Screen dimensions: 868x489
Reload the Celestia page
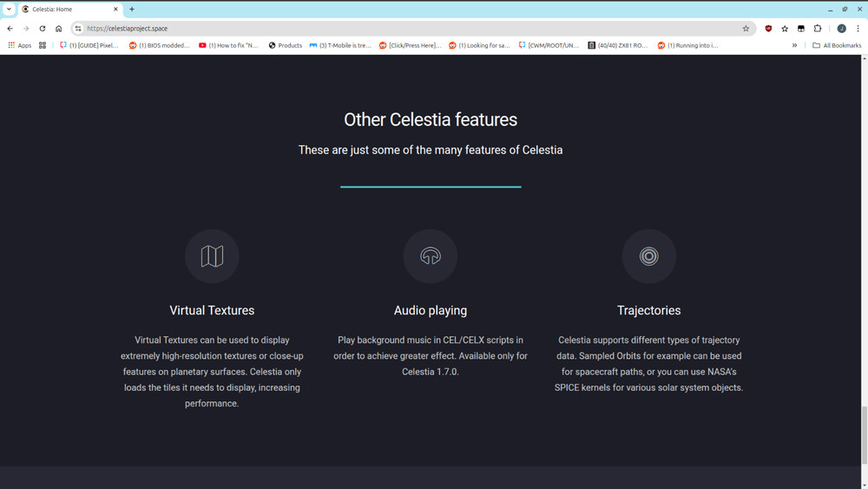(x=42, y=29)
